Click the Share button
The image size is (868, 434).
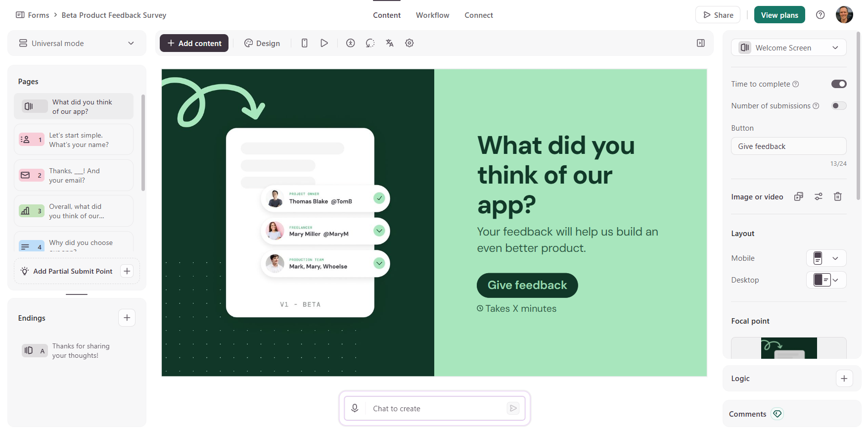(718, 15)
